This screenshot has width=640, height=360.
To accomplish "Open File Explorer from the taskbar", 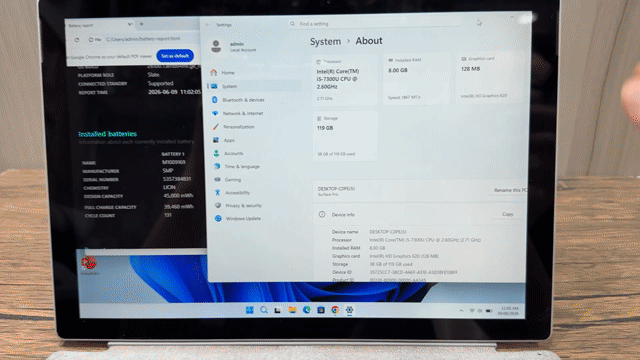I will (292, 310).
